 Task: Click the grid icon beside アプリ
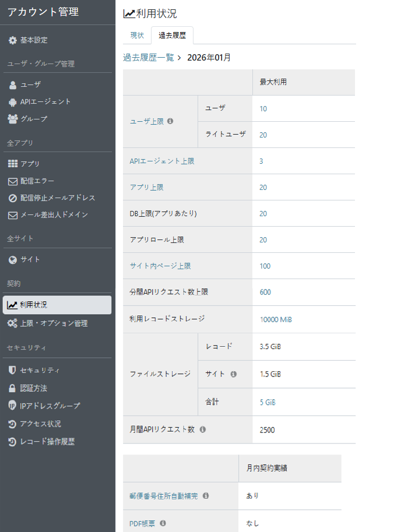click(x=13, y=164)
